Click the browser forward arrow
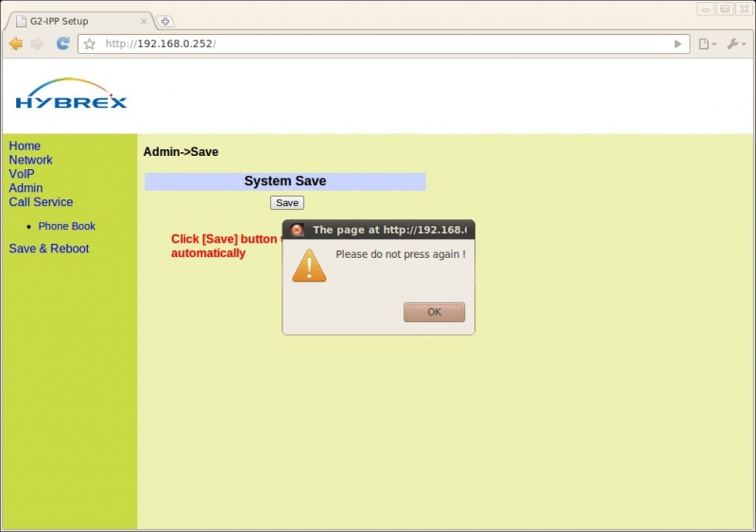Viewport: 756px width, 532px height. coord(37,43)
